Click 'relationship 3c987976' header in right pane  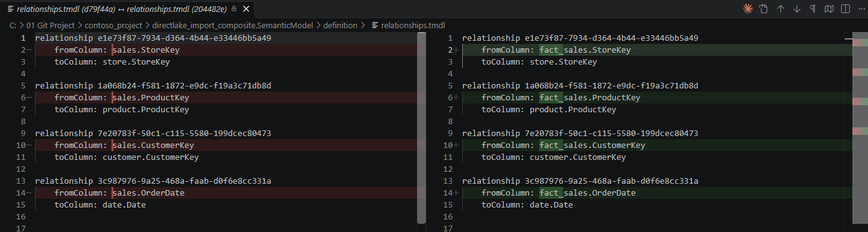pos(580,181)
